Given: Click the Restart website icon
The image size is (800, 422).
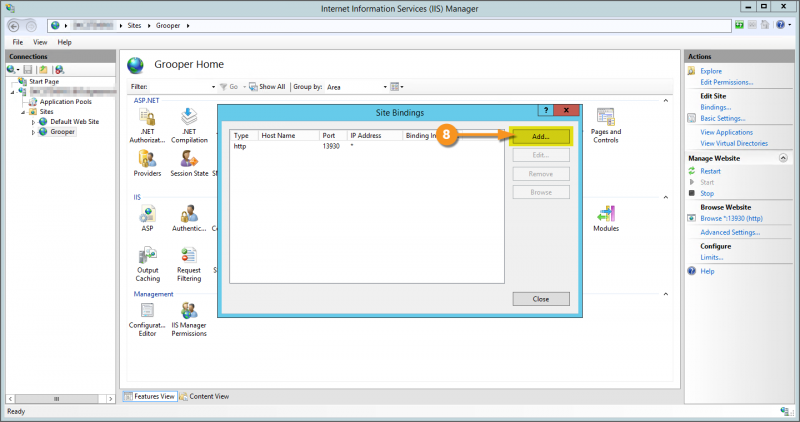Looking at the screenshot, I should pos(692,171).
